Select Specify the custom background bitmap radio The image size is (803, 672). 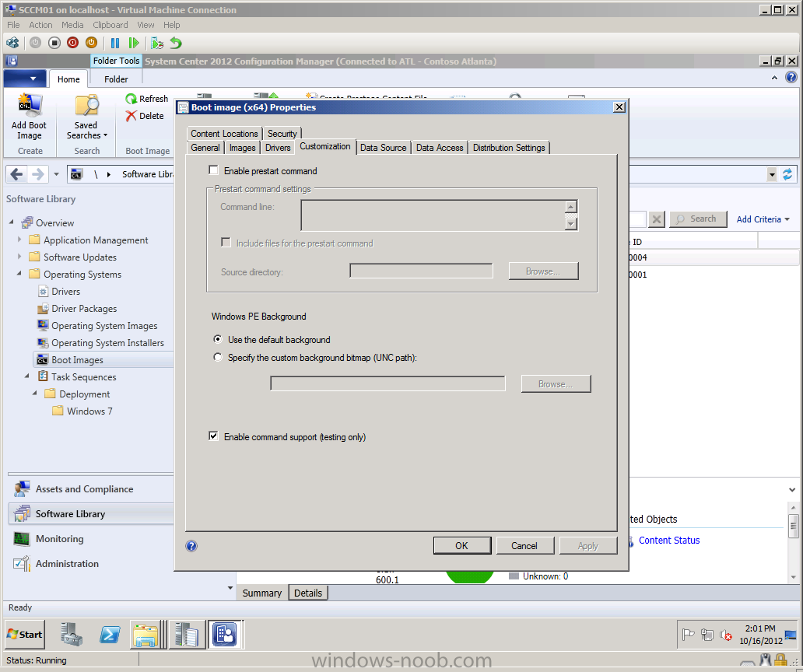pos(218,357)
